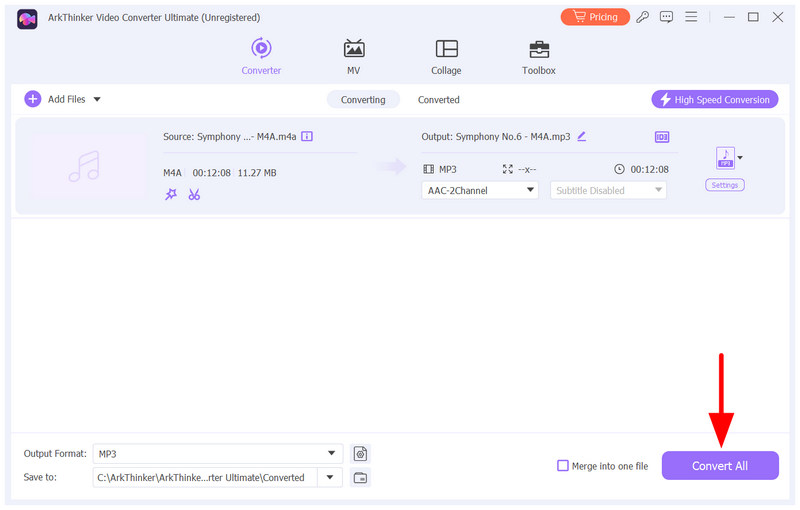
Task: Open the Converter tab
Action: [261, 56]
